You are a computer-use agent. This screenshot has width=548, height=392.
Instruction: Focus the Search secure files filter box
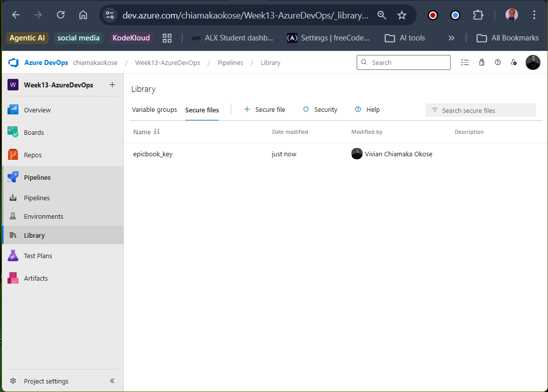click(481, 110)
